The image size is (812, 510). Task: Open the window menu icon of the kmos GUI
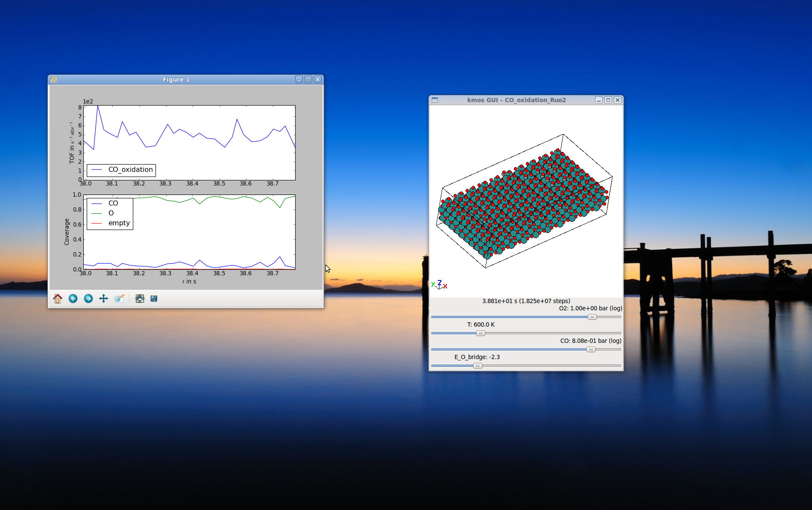pyautogui.click(x=435, y=100)
